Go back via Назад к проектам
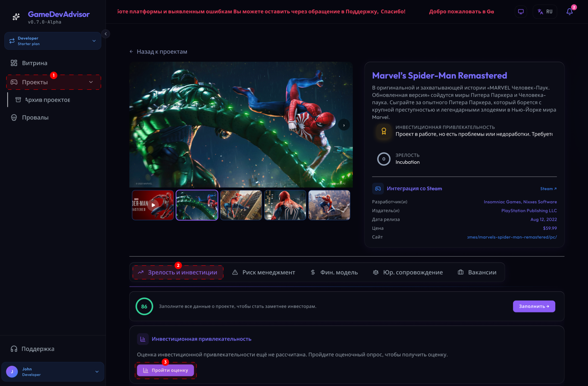588x386 pixels. click(158, 52)
